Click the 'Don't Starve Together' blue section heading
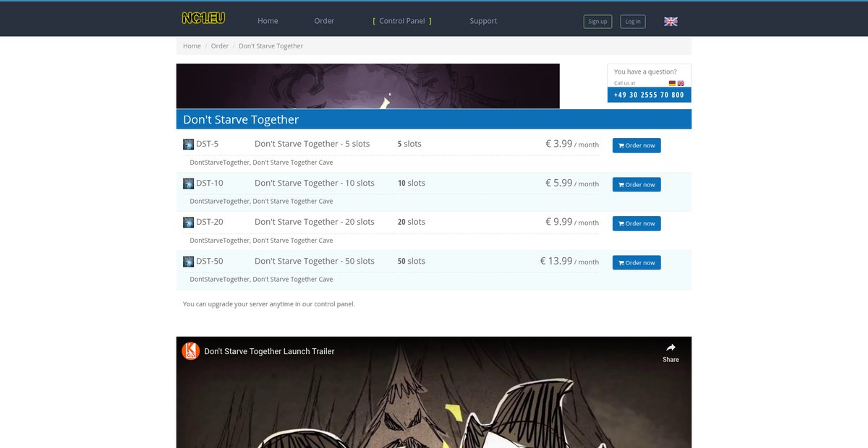This screenshot has height=448, width=868. click(434, 119)
